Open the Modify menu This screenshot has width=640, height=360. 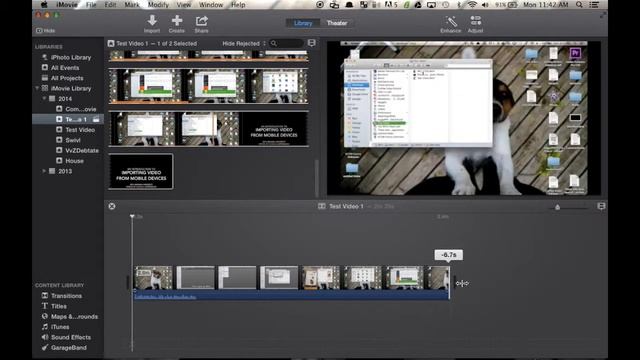pyautogui.click(x=158, y=5)
